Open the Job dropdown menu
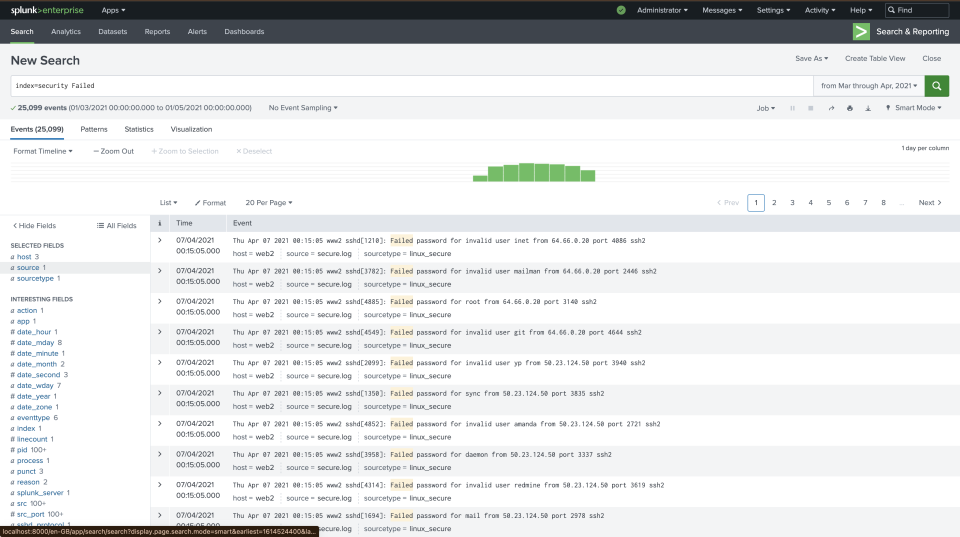The height and width of the screenshot is (537, 960). click(765, 108)
